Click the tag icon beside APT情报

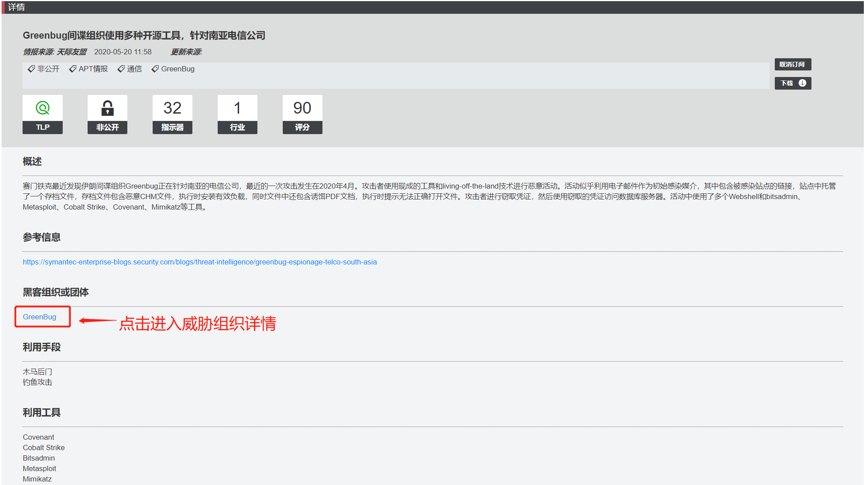click(73, 69)
